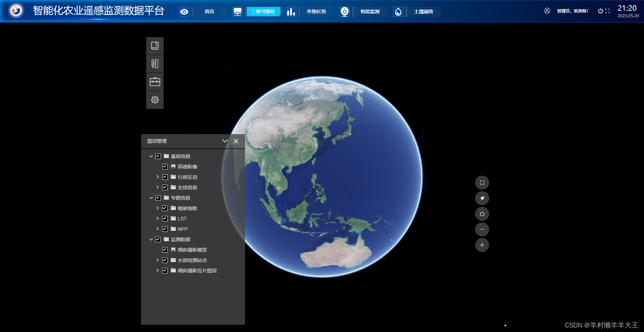This screenshot has width=644, height=332.
Task: Select the eye icon next to 首页
Action: coord(184,11)
